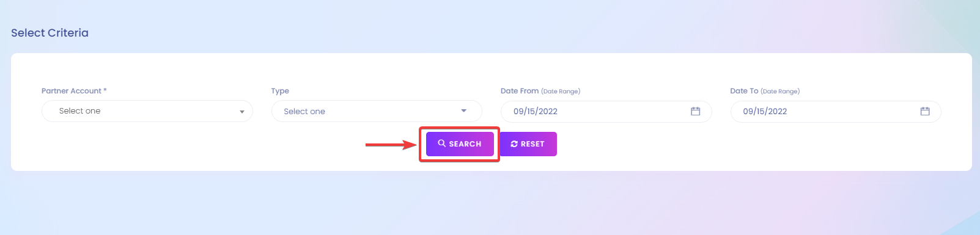Click the SEARCH button
The height and width of the screenshot is (235, 980).
click(x=460, y=144)
